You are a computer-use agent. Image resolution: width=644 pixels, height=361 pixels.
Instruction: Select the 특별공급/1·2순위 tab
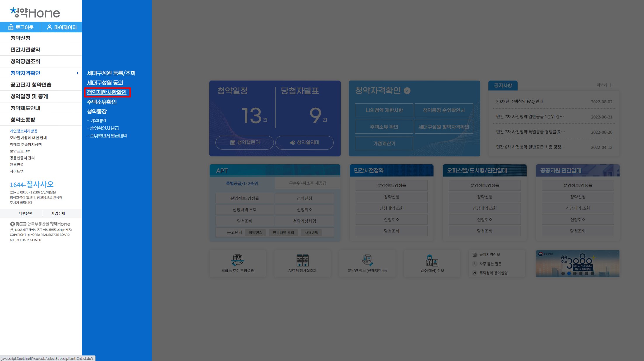pyautogui.click(x=242, y=183)
